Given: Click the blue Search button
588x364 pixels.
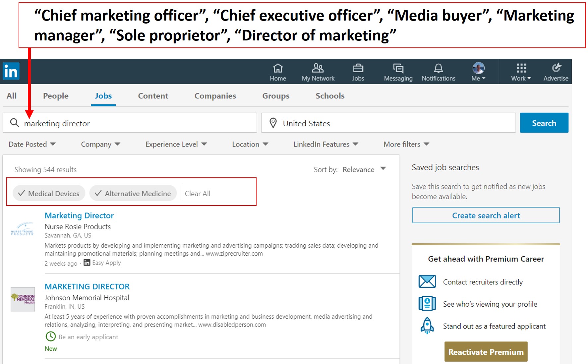Looking at the screenshot, I should pyautogui.click(x=544, y=123).
